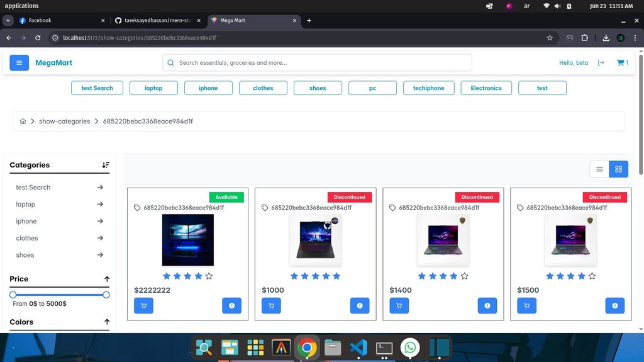Click the techiphone category button
The width and height of the screenshot is (644, 362).
click(428, 88)
